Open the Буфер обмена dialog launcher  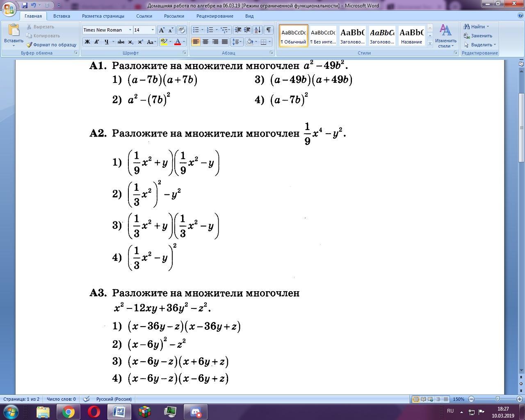pyautogui.click(x=75, y=53)
